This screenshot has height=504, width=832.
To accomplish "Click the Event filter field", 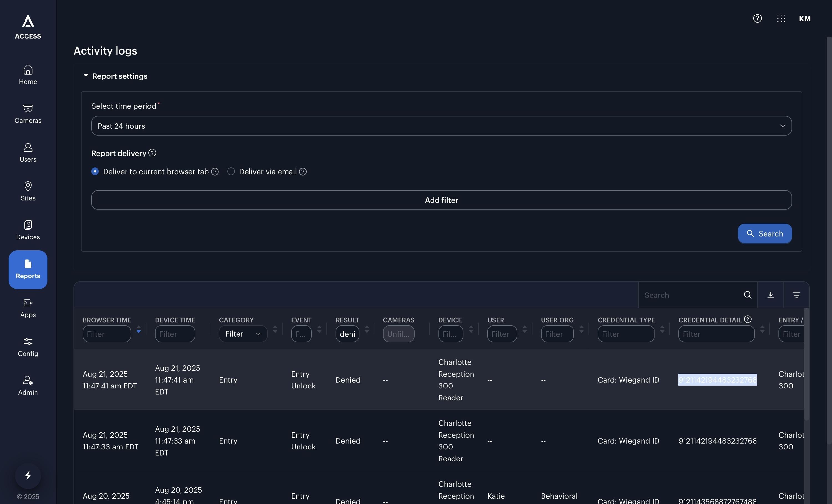I will (301, 334).
